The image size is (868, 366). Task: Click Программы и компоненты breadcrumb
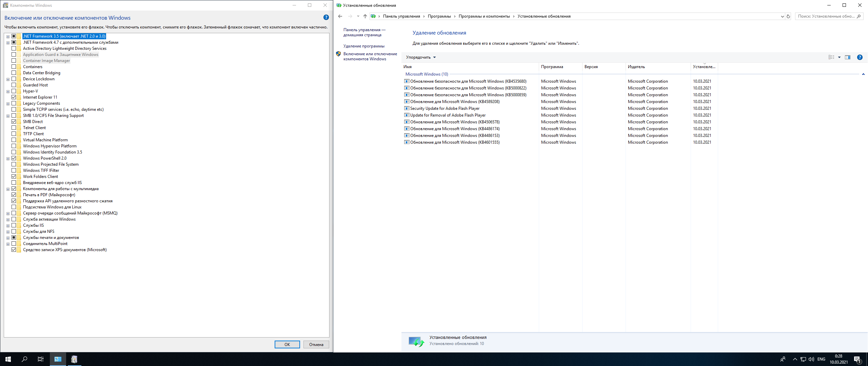pyautogui.click(x=484, y=16)
